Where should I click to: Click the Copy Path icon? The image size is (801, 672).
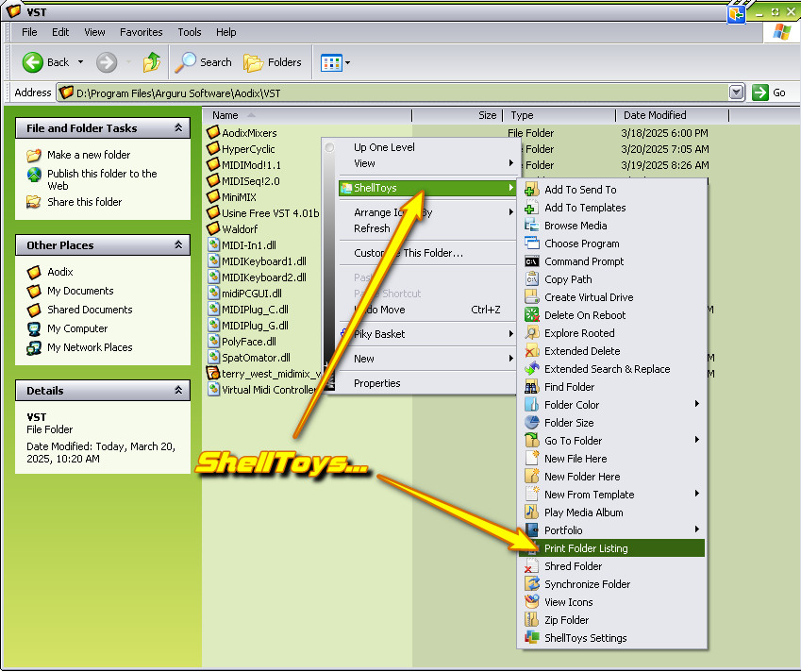click(532, 279)
